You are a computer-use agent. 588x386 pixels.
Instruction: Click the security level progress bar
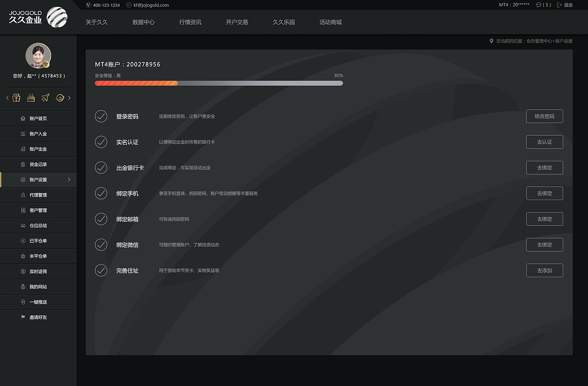pos(219,83)
